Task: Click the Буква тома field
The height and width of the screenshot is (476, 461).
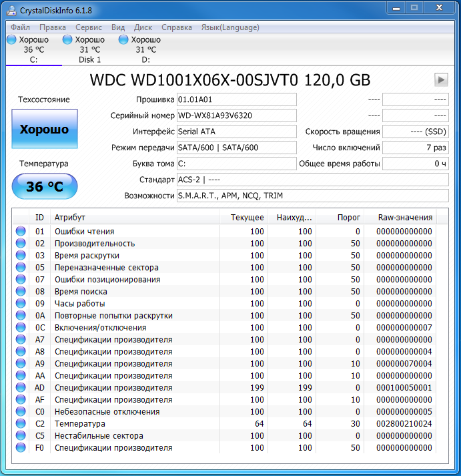Action: tap(237, 164)
